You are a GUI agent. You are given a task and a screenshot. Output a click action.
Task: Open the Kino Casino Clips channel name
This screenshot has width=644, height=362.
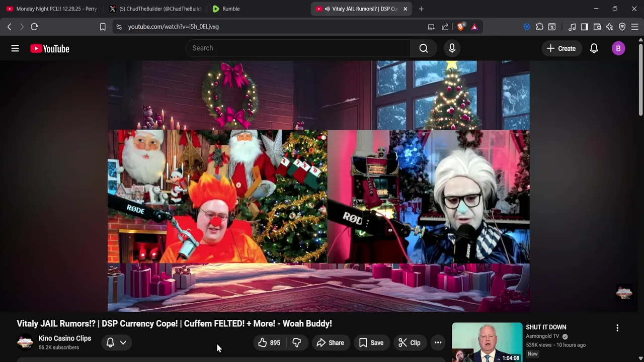pos(65,338)
